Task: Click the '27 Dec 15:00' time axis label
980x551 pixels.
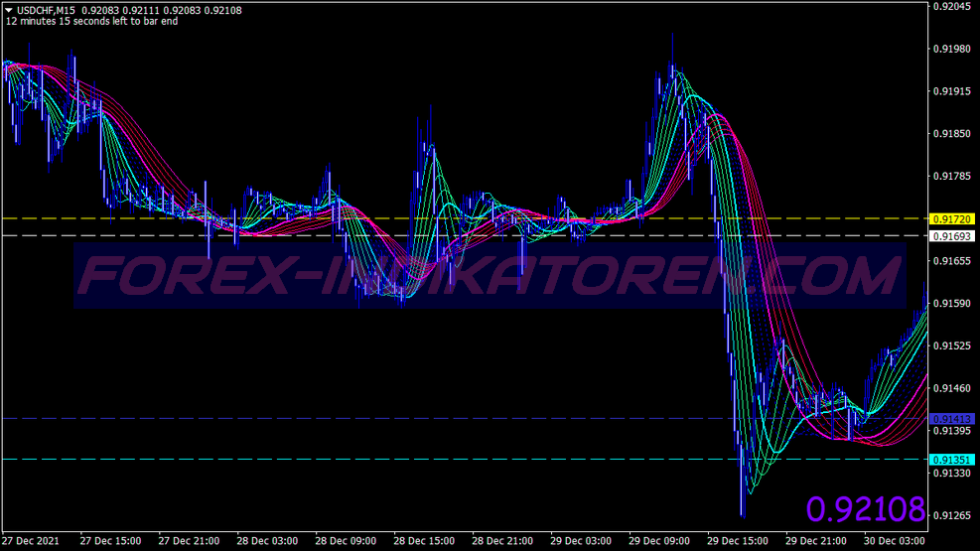Action: 110,541
